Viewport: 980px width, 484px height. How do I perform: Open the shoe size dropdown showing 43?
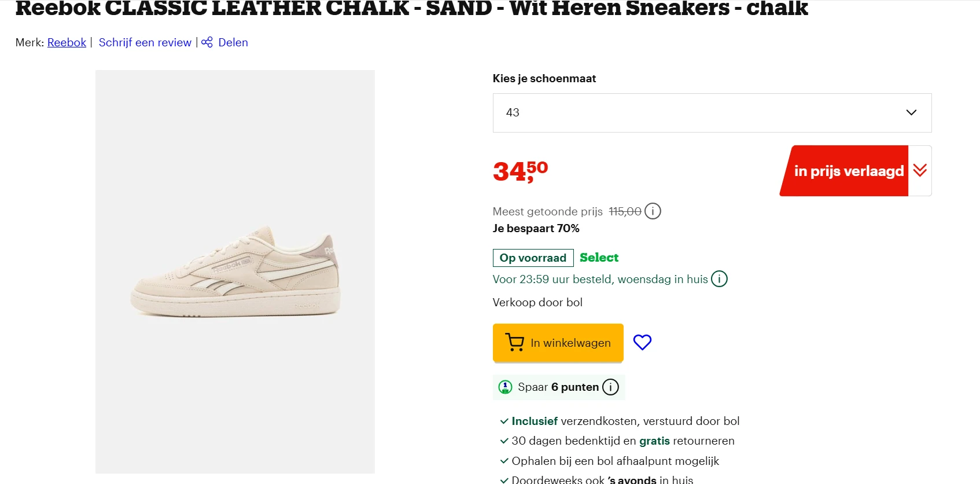pos(712,113)
